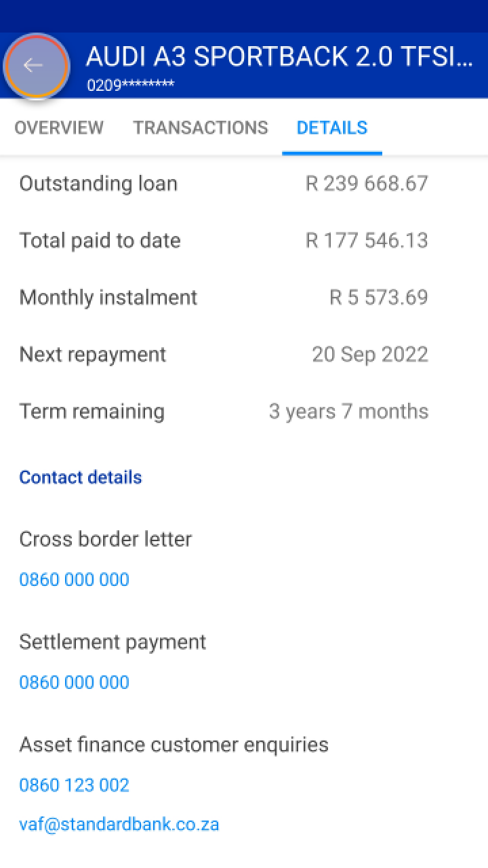Select the Details tab
This screenshot has height=868, width=488.
tap(332, 127)
